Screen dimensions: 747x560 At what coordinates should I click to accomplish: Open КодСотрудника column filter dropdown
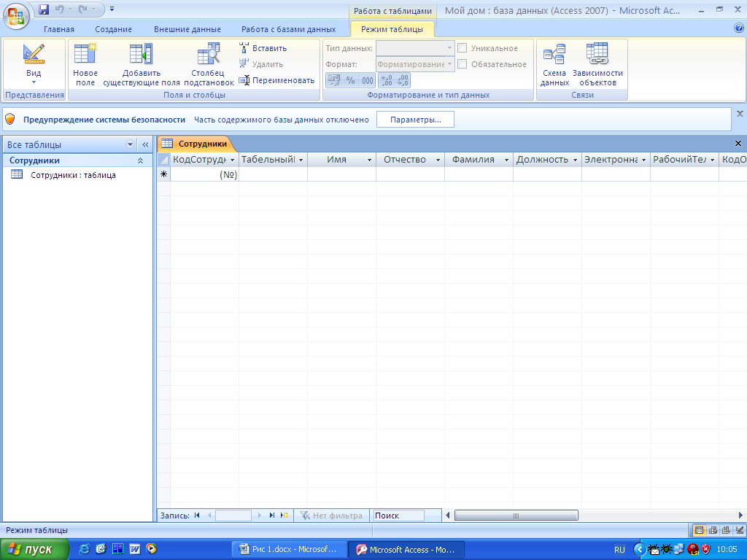(233, 160)
